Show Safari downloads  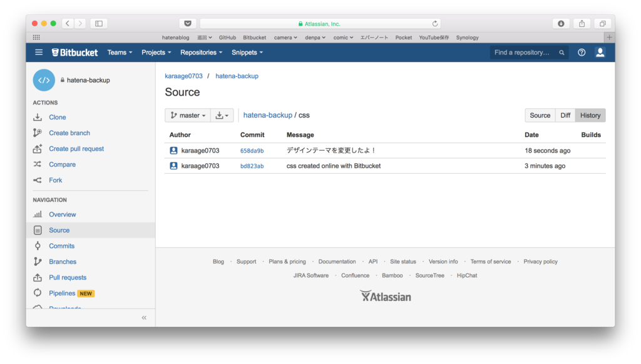click(x=562, y=24)
